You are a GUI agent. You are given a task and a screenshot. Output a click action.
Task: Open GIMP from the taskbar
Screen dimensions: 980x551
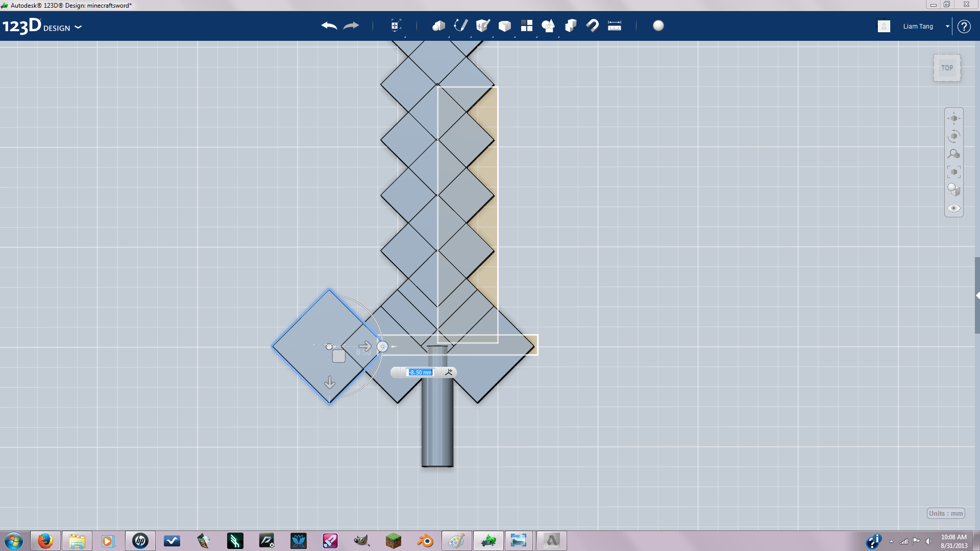pos(361,541)
